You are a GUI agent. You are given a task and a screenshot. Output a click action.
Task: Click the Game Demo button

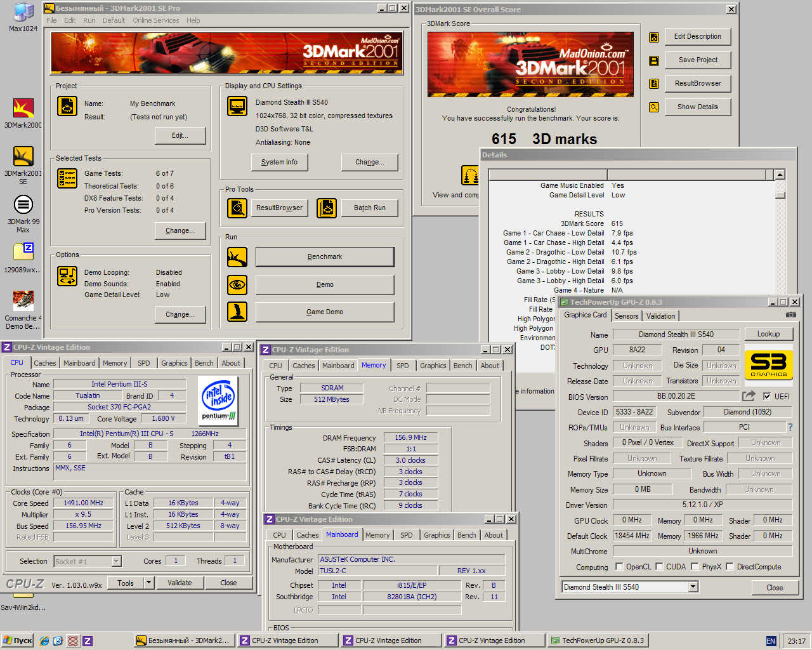pyautogui.click(x=325, y=312)
